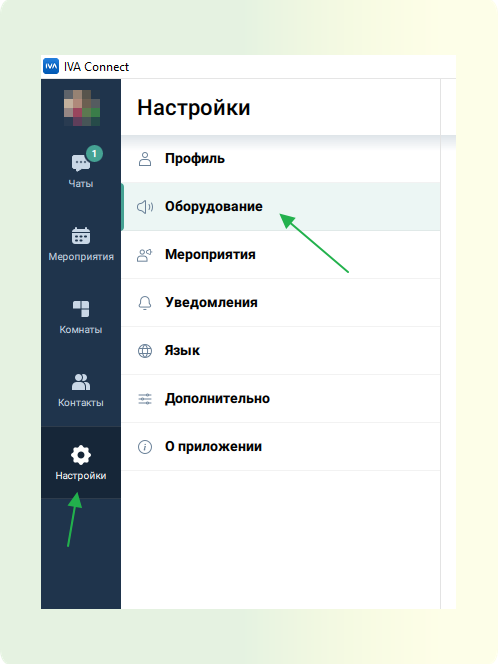
Task: Click the speaker icon beside Оборудование
Action: (x=145, y=207)
